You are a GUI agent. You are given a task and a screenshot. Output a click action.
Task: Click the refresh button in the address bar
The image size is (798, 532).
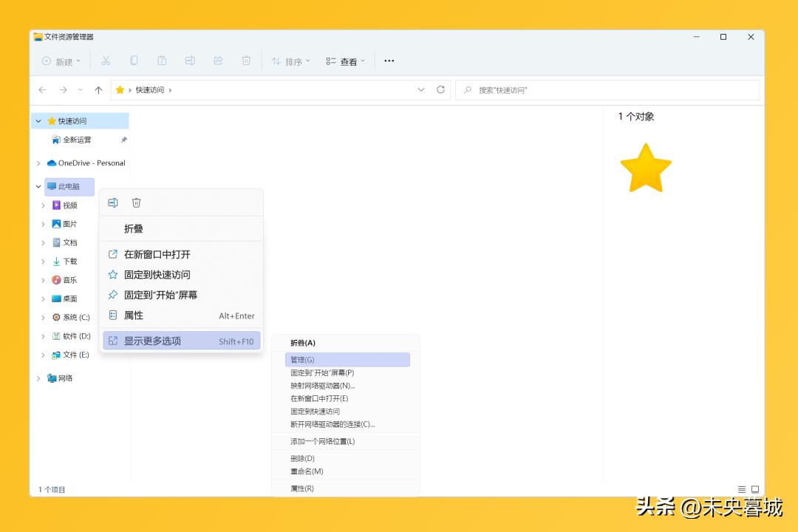tap(440, 89)
